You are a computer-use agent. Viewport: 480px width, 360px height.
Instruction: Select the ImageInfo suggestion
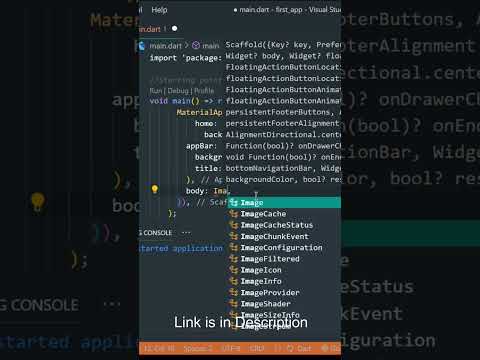click(284, 282)
